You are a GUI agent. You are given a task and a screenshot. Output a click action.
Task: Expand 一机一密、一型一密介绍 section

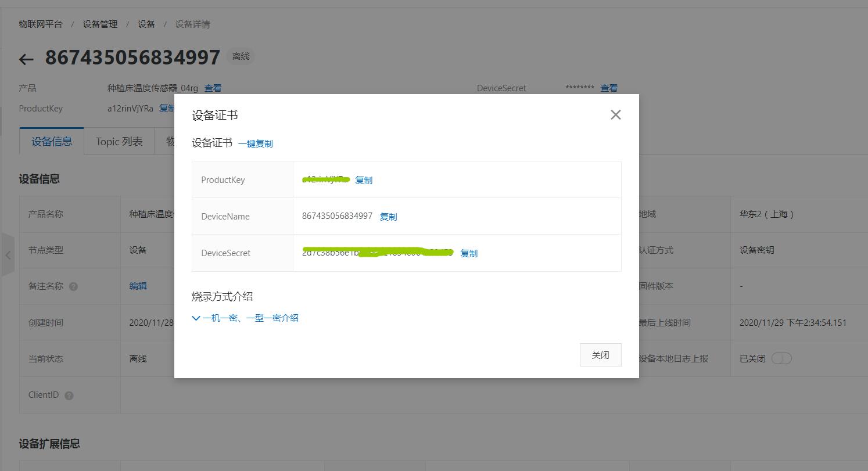(245, 318)
